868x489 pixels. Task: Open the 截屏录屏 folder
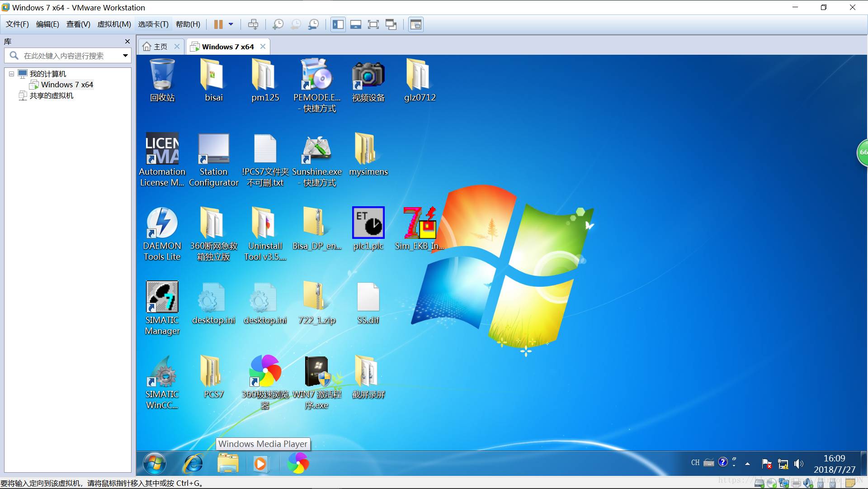[368, 377]
